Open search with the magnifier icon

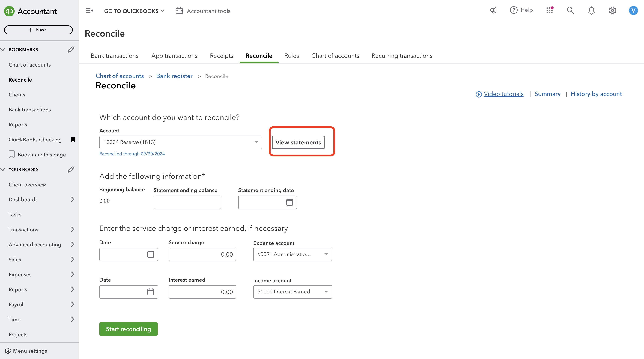[x=570, y=10]
